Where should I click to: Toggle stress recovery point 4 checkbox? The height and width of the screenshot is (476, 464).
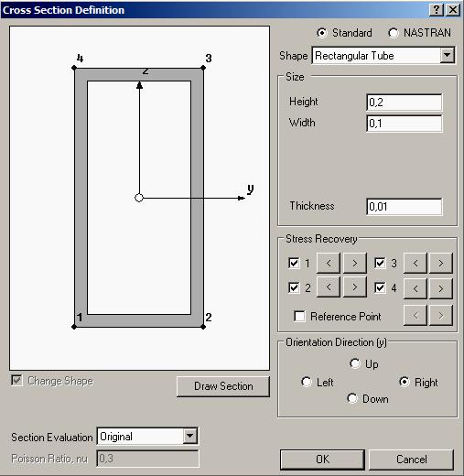(x=380, y=287)
